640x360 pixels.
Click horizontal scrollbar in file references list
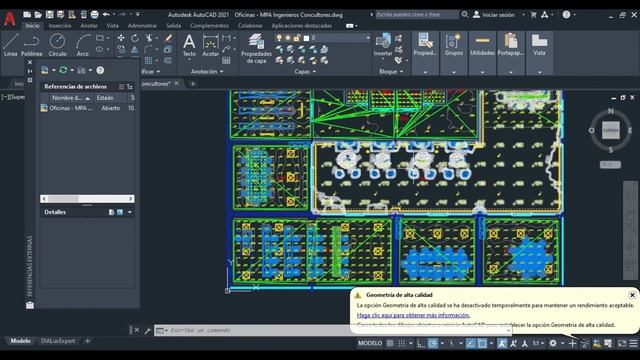[x=87, y=199]
